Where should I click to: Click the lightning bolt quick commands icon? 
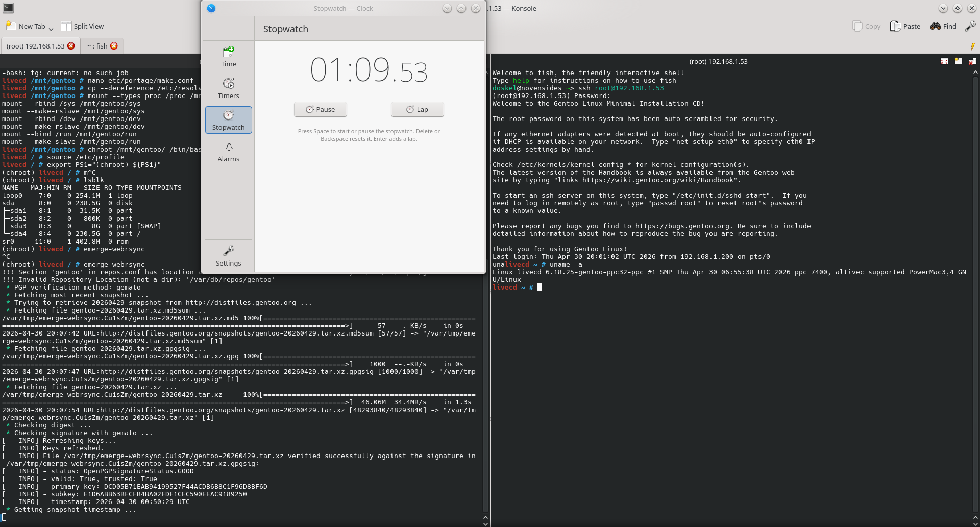[973, 46]
